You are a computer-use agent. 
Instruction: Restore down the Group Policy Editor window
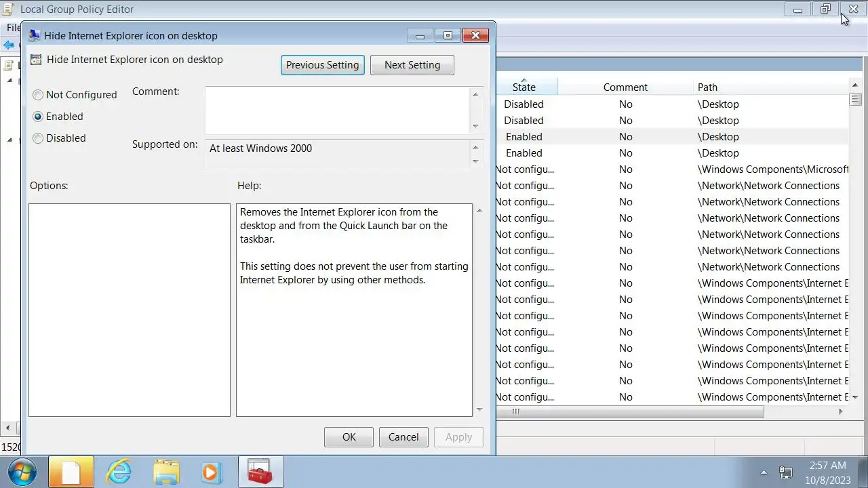pos(825,9)
